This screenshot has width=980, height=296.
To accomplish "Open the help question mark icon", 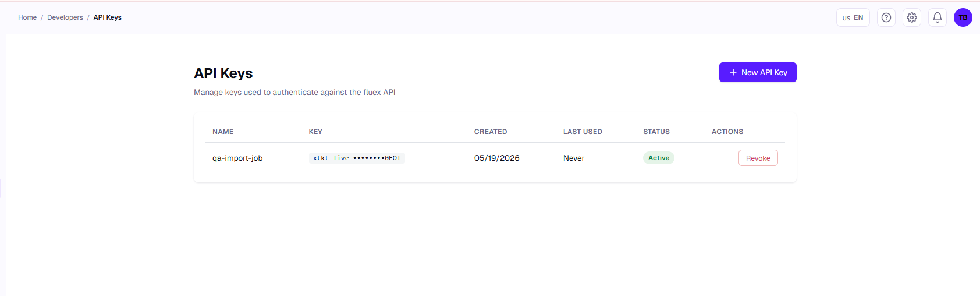I will click(x=886, y=17).
